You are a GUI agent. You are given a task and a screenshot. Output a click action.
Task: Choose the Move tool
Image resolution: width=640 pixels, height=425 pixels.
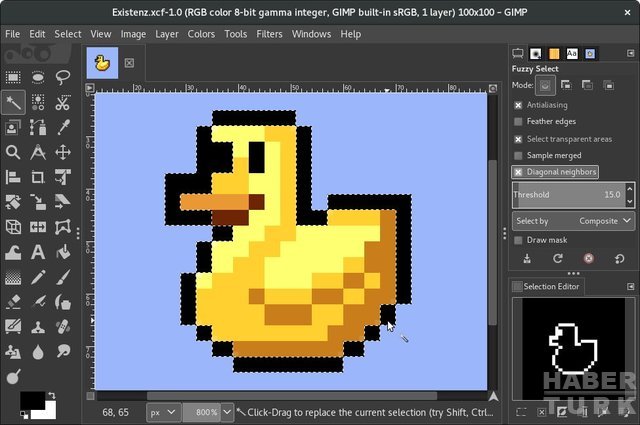tap(63, 152)
